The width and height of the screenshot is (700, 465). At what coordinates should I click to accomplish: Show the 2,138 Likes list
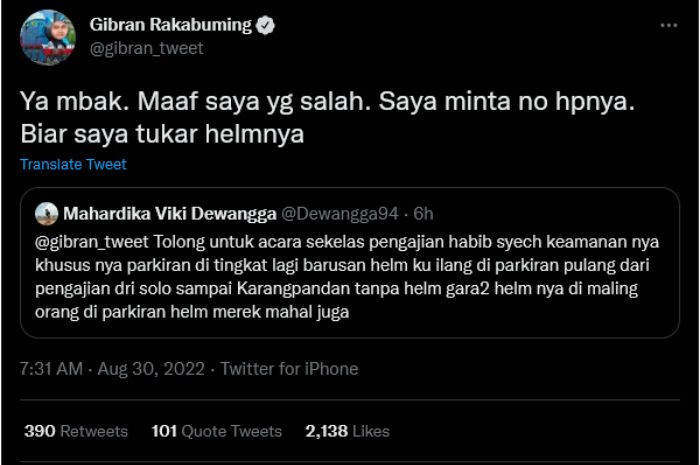tap(348, 431)
